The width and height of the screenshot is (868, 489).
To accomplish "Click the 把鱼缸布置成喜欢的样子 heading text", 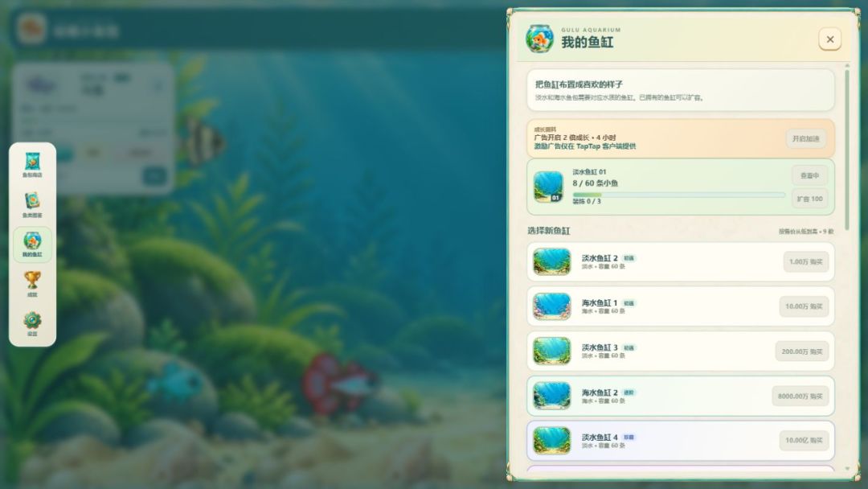I will [579, 84].
